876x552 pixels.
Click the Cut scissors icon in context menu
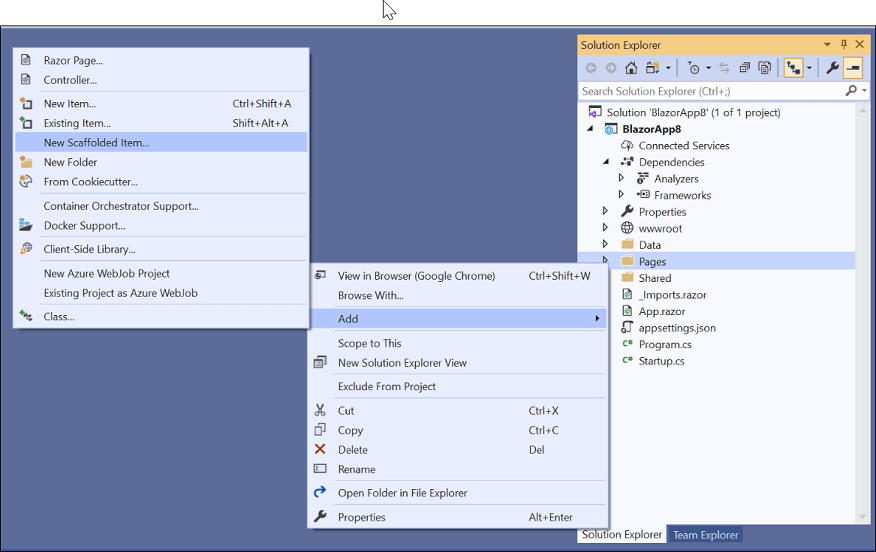[320, 410]
